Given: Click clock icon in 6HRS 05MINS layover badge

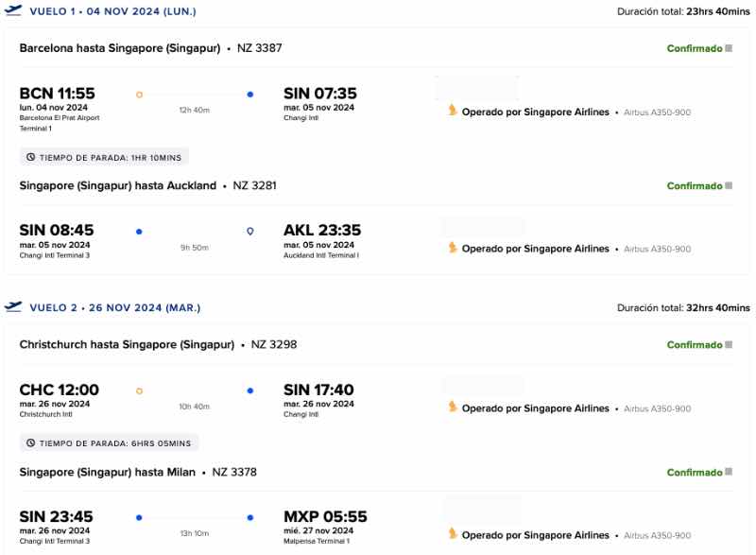Looking at the screenshot, I should point(31,442).
